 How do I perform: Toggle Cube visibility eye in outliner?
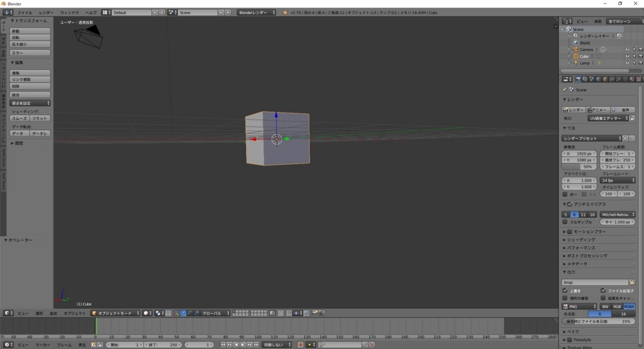(627, 56)
